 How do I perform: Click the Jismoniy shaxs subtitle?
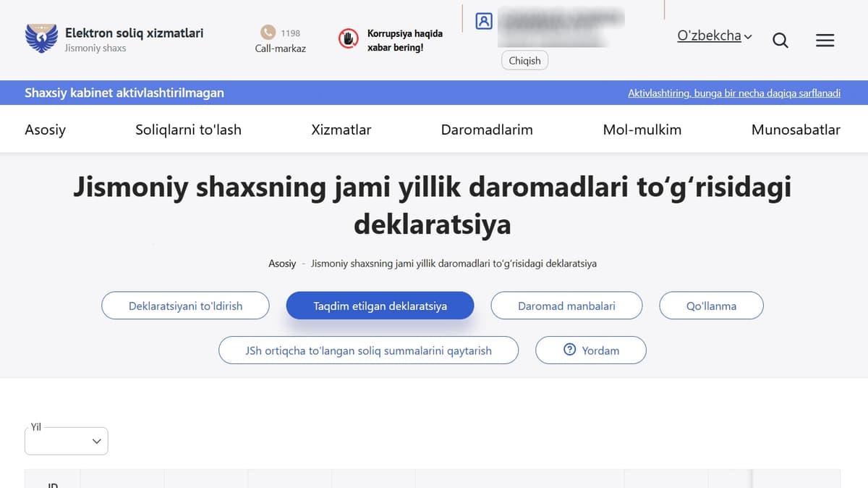tap(95, 49)
